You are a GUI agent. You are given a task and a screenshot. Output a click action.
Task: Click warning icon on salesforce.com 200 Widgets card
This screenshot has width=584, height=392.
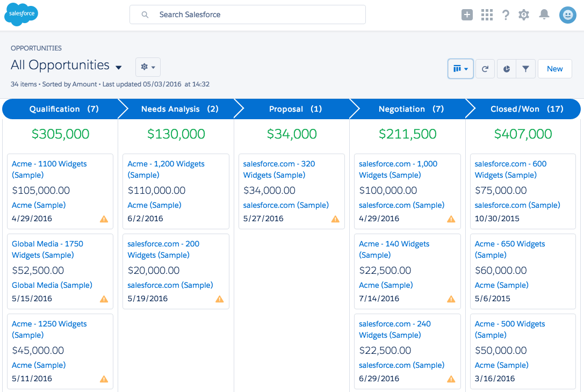(220, 299)
